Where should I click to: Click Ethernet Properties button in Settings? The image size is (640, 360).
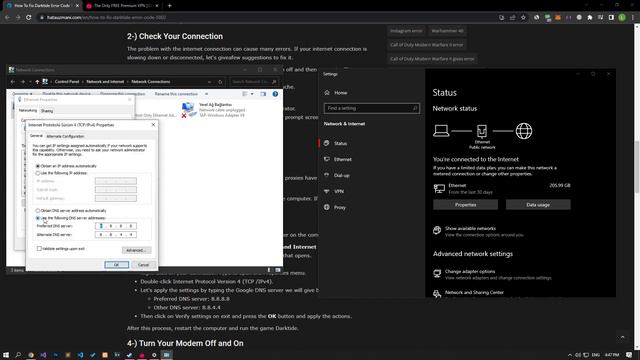(x=465, y=204)
